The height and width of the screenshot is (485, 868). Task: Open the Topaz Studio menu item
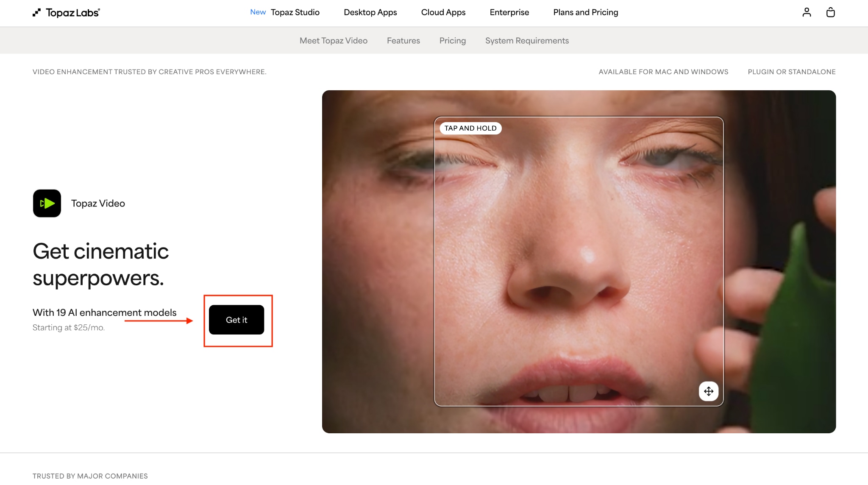pos(295,12)
